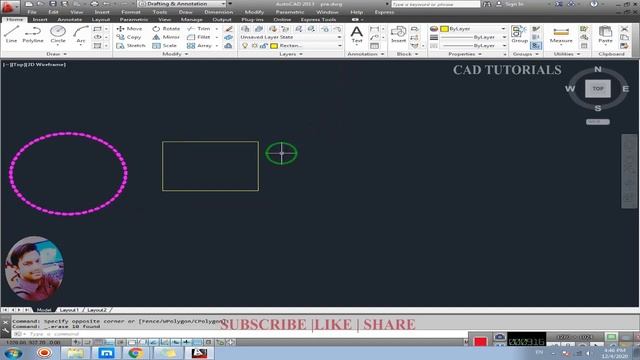
Task: Toggle the layer freeze sun icon
Action: pos(254,46)
